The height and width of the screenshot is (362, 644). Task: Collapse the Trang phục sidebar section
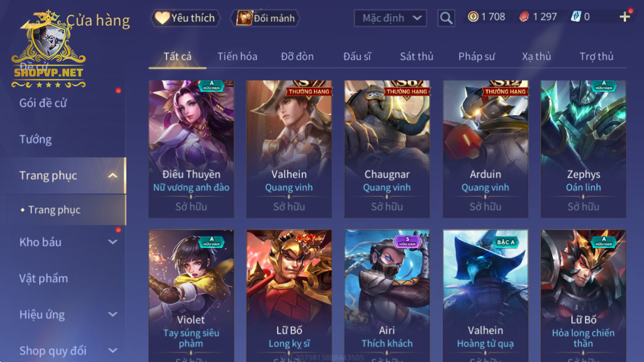click(113, 175)
